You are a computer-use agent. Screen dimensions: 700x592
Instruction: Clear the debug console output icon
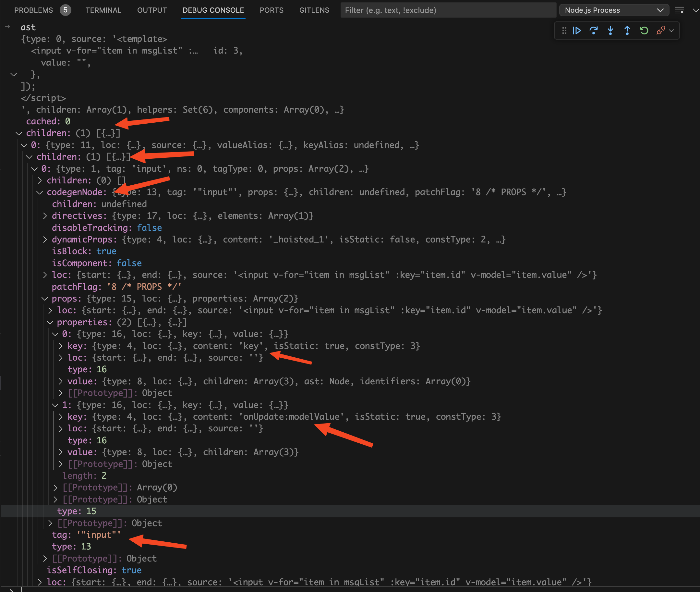[x=679, y=10]
